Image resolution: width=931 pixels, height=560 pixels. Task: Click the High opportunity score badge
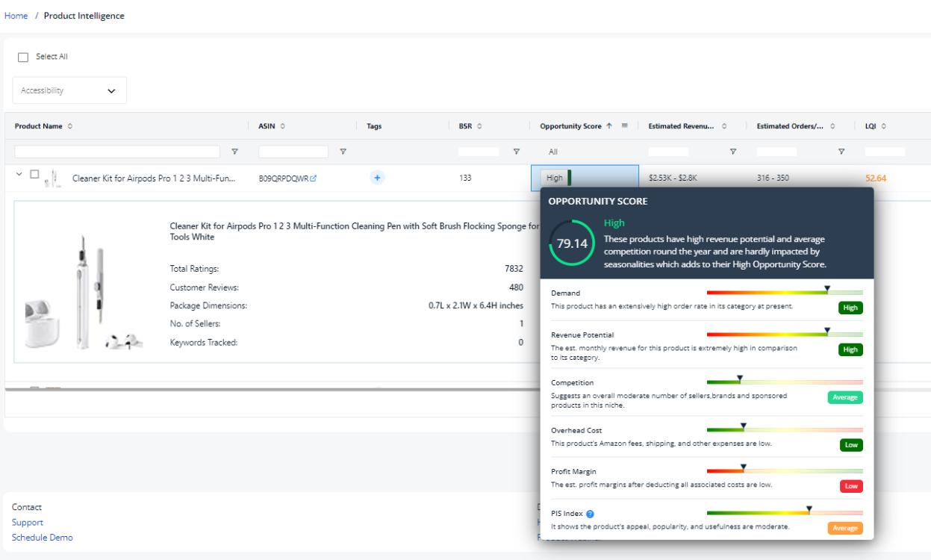[554, 178]
